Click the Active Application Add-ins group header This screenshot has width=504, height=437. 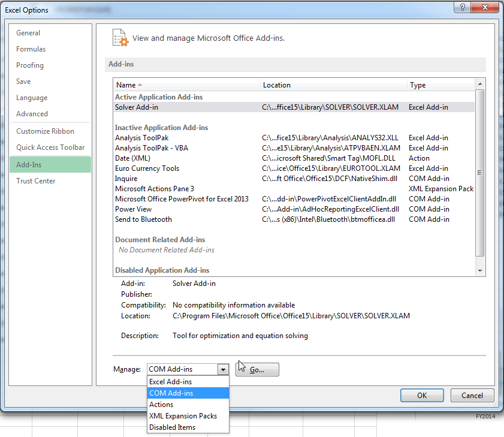tap(159, 97)
